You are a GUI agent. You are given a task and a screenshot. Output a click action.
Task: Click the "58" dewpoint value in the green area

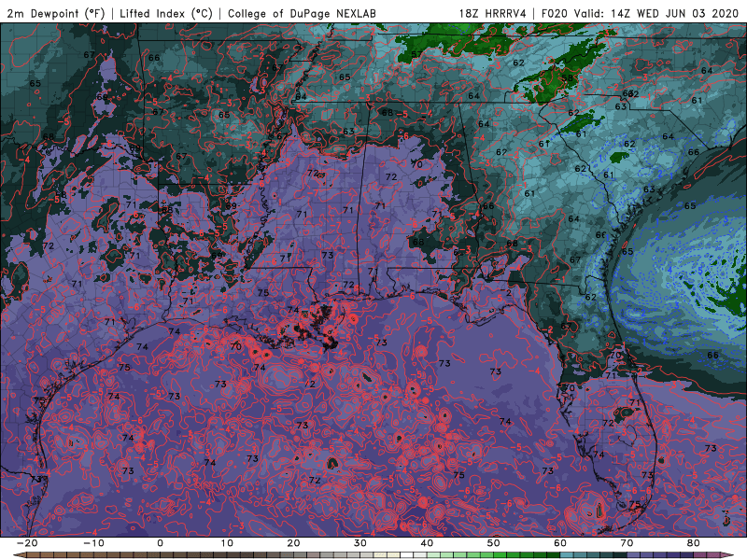(x=567, y=78)
